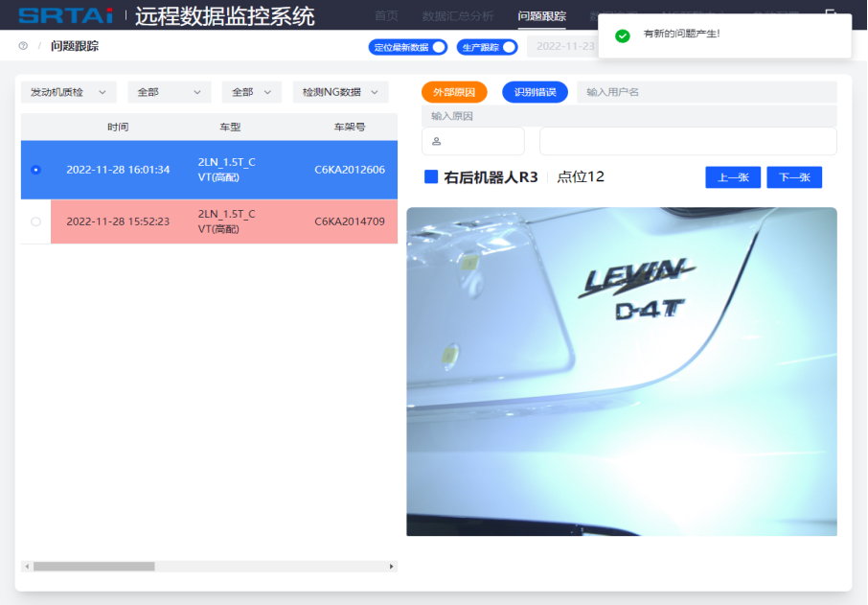
Task: Click the 上一张 button
Action: coord(733,177)
